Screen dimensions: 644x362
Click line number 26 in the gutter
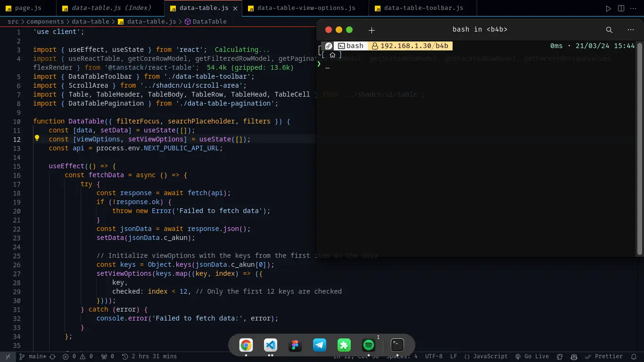(17, 264)
